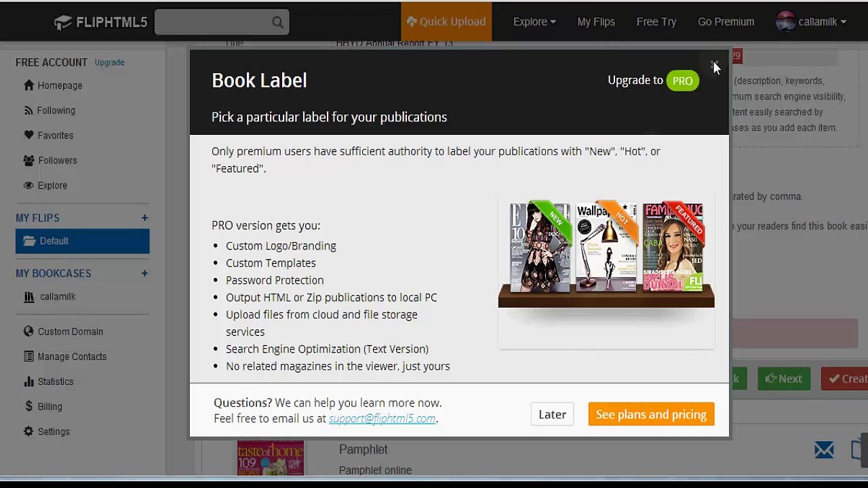The width and height of the screenshot is (868, 488).
Task: Click the callamilk bookcase books icon
Action: (x=28, y=297)
